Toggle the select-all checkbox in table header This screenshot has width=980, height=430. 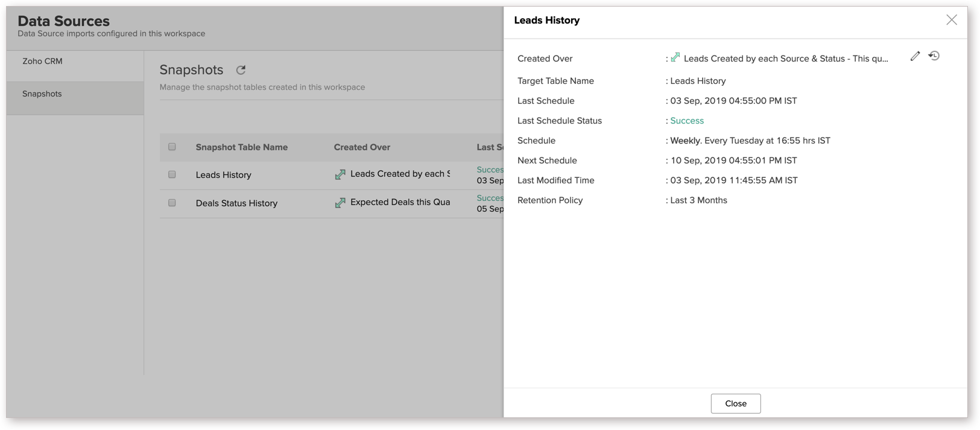coord(172,147)
